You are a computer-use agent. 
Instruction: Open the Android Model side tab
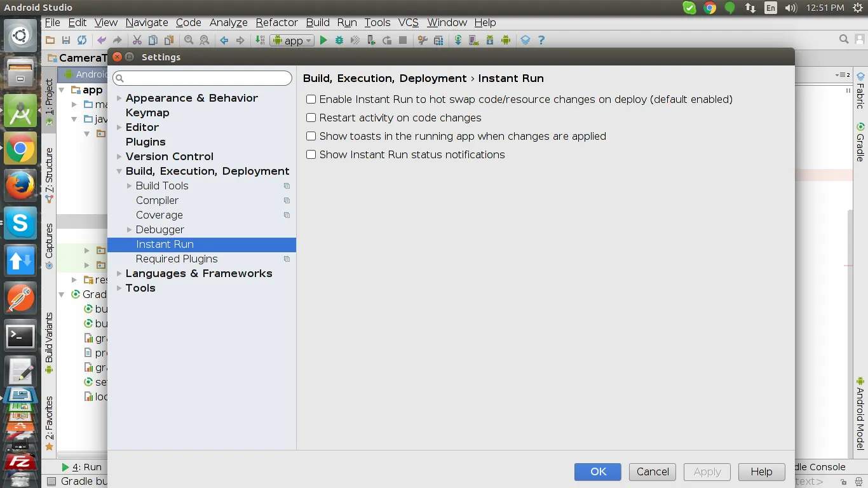coord(860,414)
